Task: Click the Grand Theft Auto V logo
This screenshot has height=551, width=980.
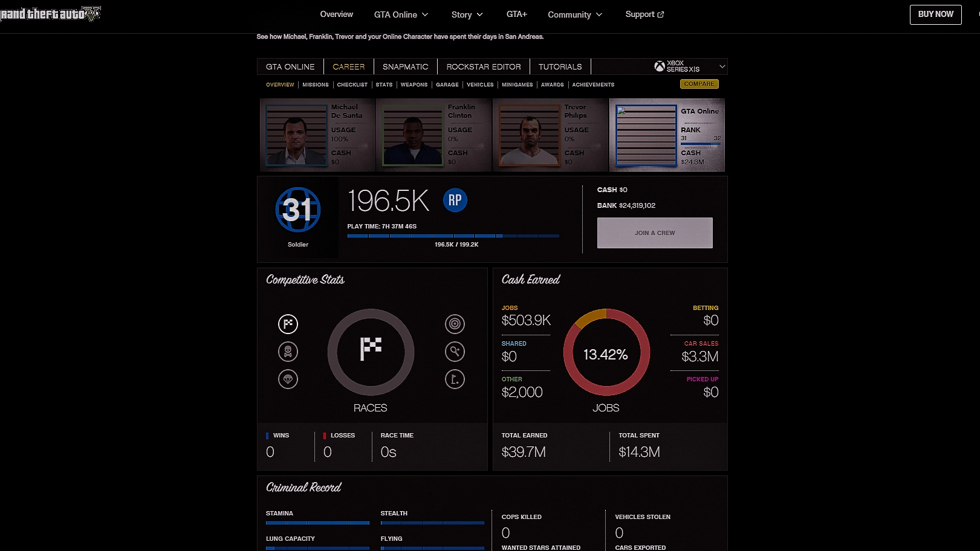Action: (50, 14)
